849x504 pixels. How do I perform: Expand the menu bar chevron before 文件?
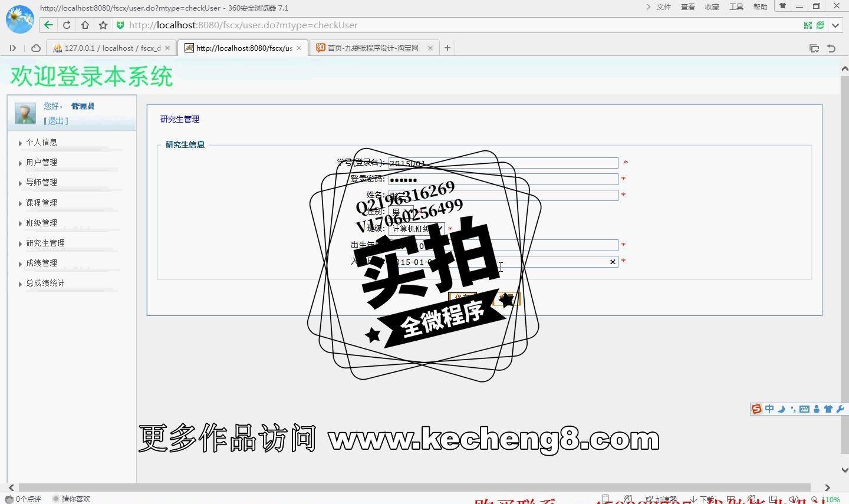(x=649, y=7)
